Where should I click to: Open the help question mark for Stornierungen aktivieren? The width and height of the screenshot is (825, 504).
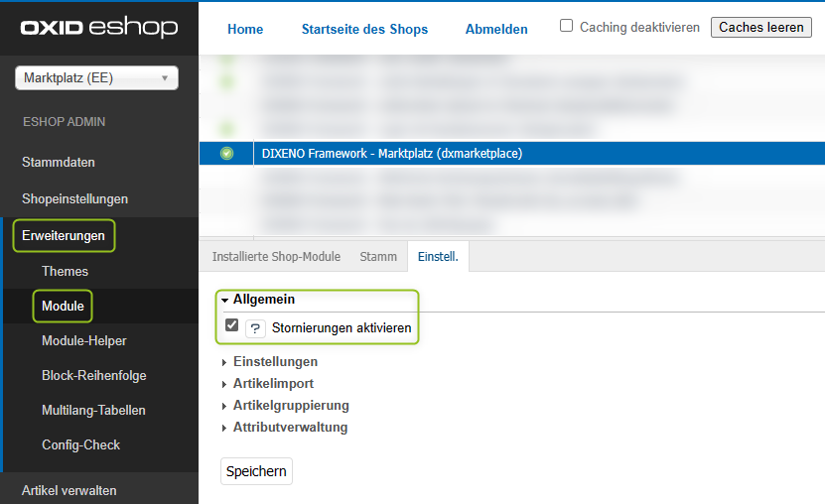tap(255, 329)
